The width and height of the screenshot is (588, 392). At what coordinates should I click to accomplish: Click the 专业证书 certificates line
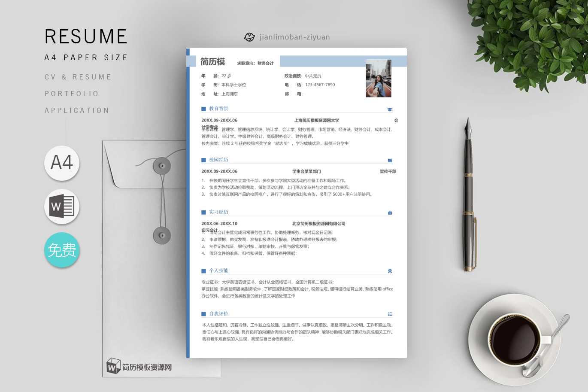point(268,282)
